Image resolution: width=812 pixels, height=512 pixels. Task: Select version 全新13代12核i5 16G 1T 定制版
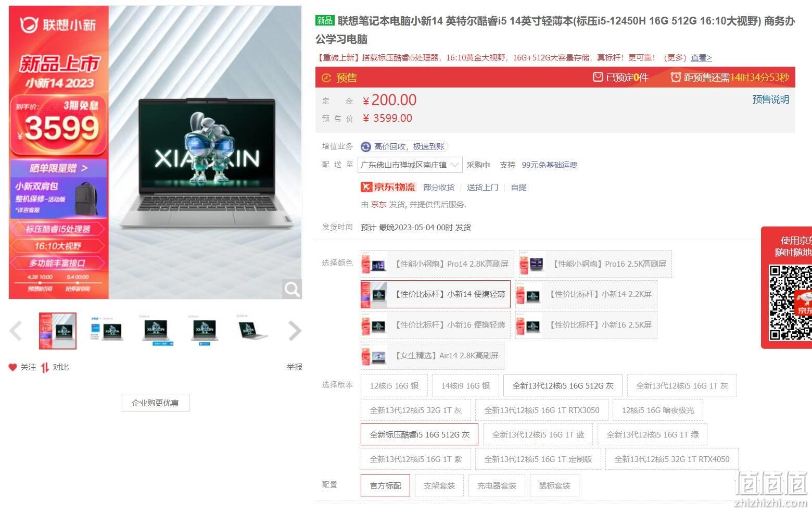point(538,459)
